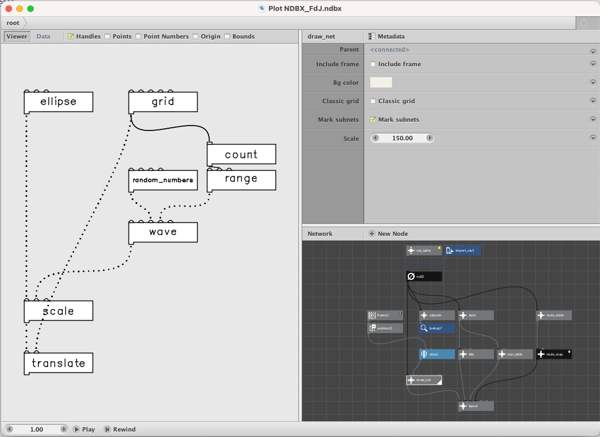600x437 pixels.
Task: Decrease Scale with the left arrow
Action: (375, 138)
